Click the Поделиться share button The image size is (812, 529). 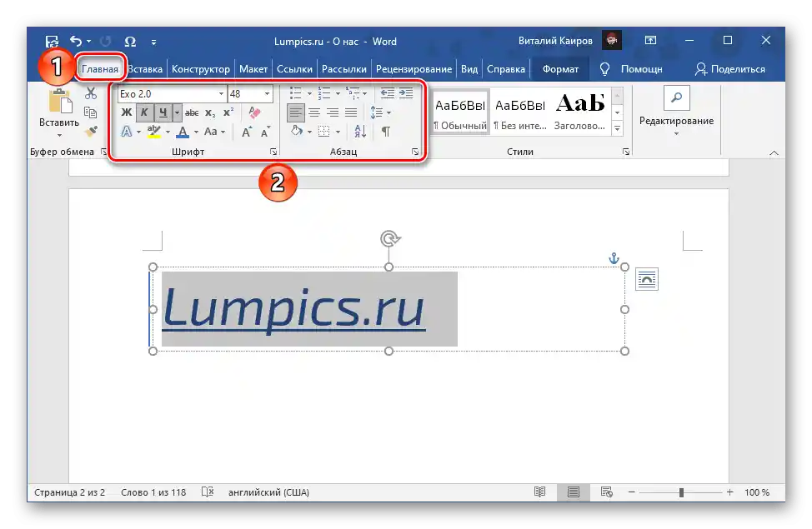click(x=730, y=69)
